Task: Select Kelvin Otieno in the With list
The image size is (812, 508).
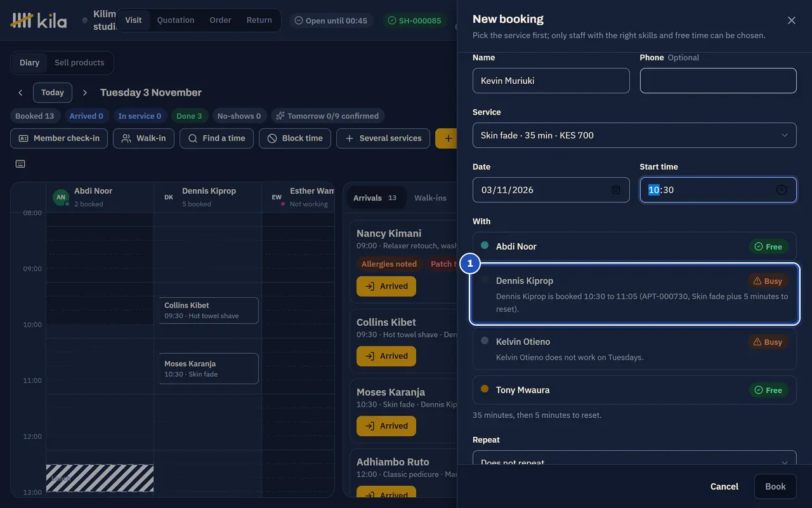Action: (x=634, y=349)
